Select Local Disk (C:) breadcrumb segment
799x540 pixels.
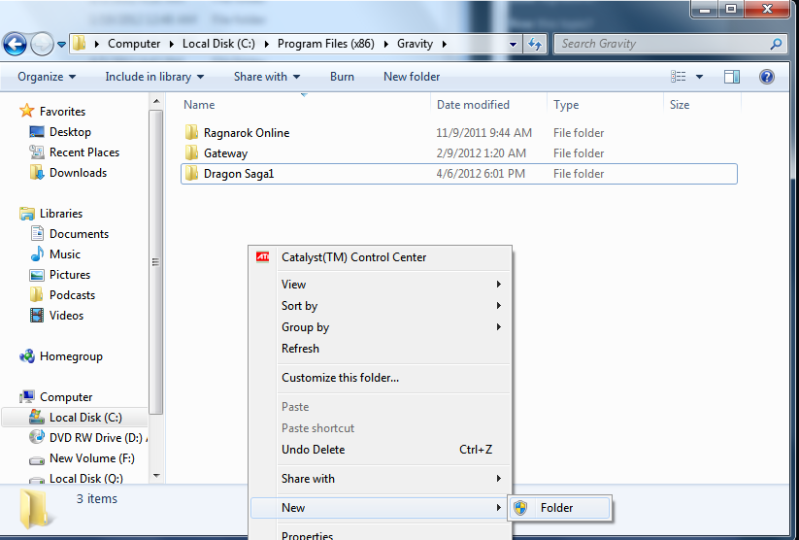point(219,44)
